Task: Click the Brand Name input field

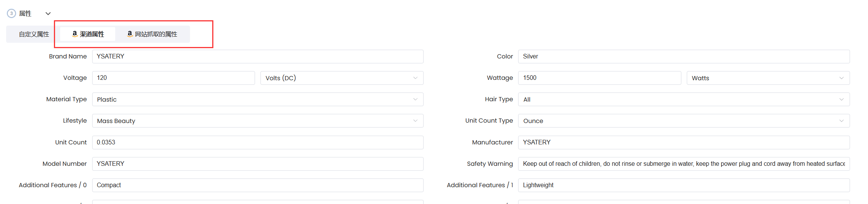Action: (258, 57)
